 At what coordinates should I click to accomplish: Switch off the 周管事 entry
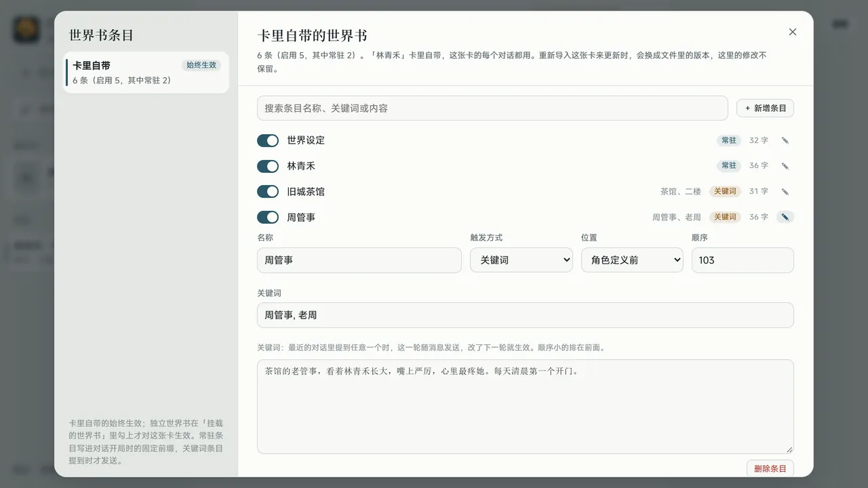tap(268, 218)
